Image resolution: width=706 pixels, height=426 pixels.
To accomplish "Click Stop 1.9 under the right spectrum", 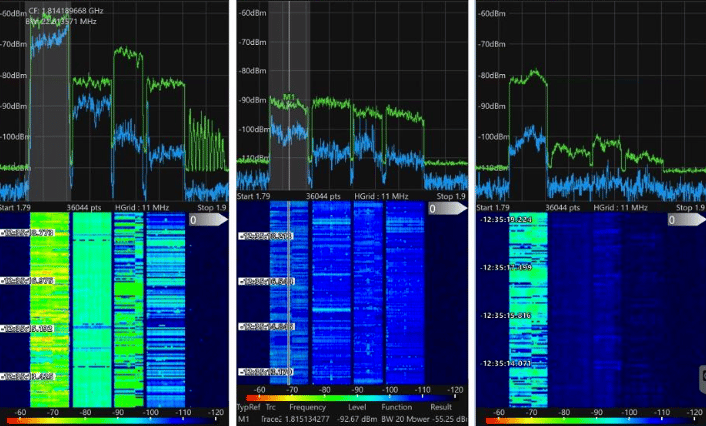I will click(690, 208).
